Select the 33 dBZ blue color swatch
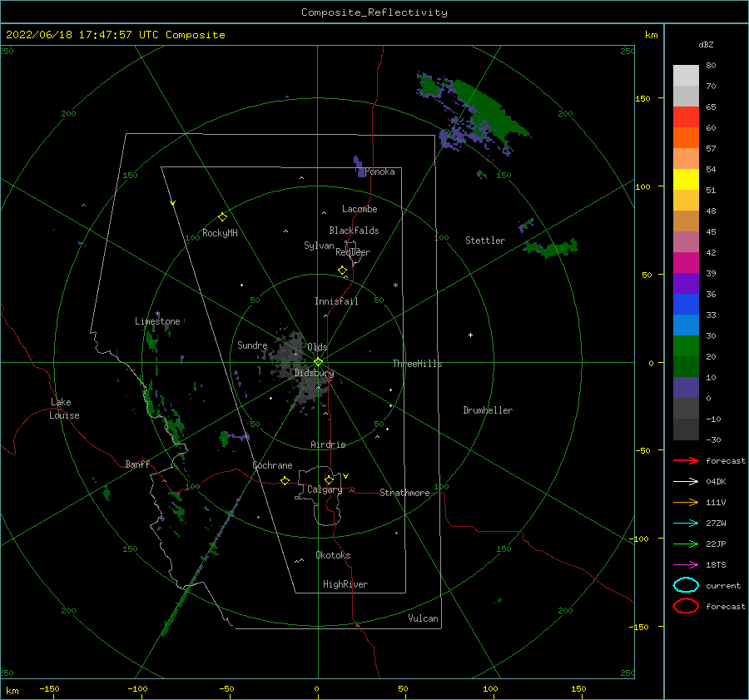 click(x=686, y=304)
